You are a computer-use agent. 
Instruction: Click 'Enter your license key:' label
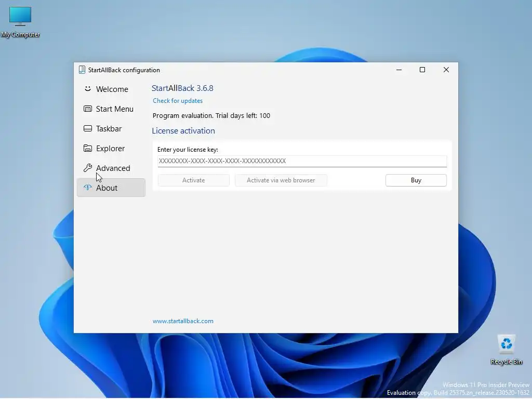(188, 150)
